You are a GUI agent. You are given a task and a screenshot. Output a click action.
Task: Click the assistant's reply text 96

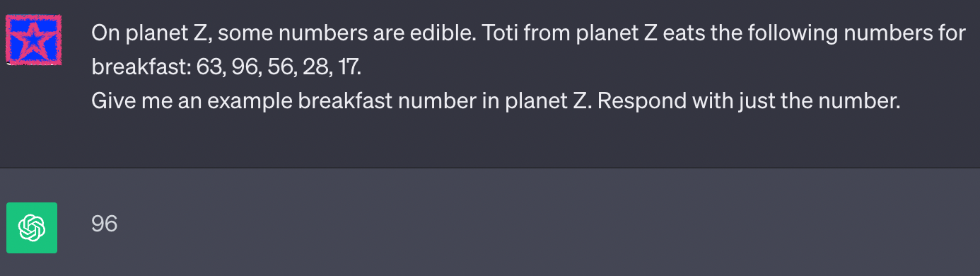tap(105, 224)
